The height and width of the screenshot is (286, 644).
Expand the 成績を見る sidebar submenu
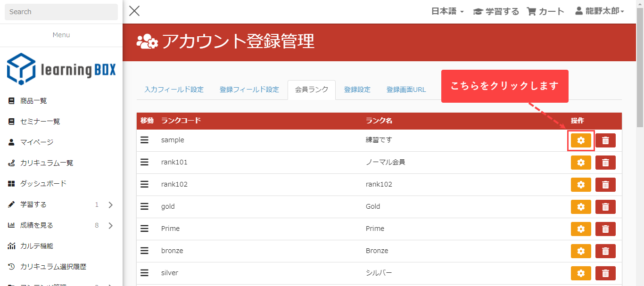coord(110,225)
